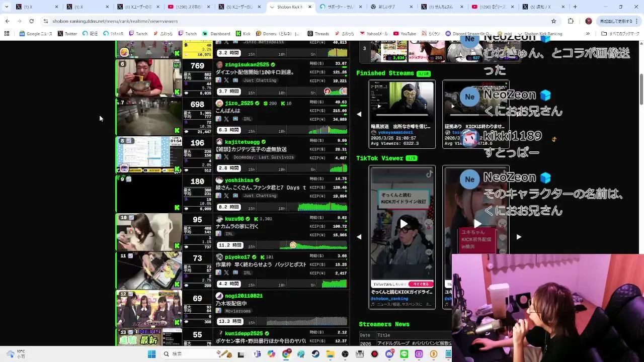This screenshot has height=362, width=644.
Task: Switch to the 新しいタブ browser tab
Action: (391, 7)
